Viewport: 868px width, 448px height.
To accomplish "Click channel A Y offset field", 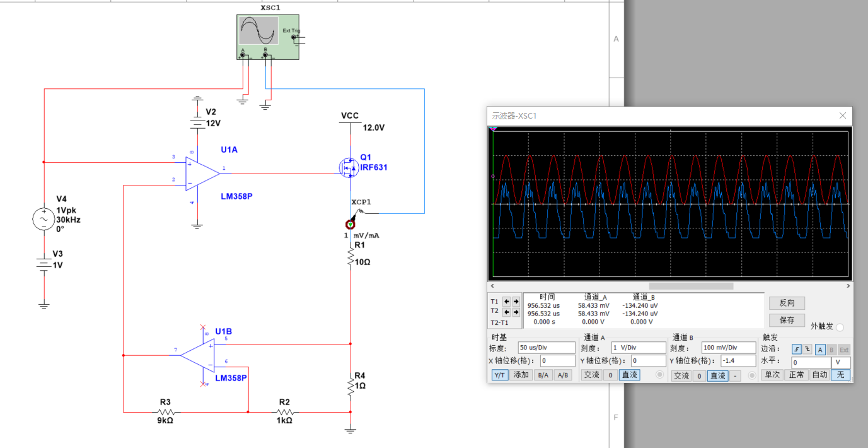I will click(x=648, y=361).
